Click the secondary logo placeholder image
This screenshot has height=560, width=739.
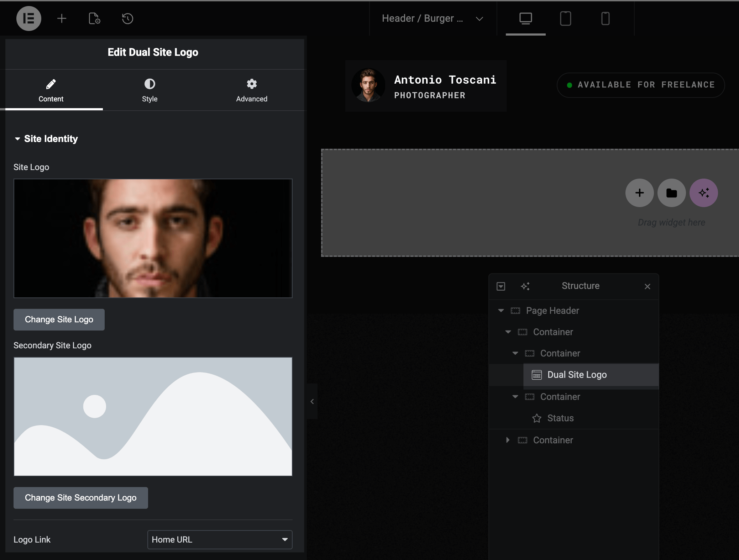[153, 416]
